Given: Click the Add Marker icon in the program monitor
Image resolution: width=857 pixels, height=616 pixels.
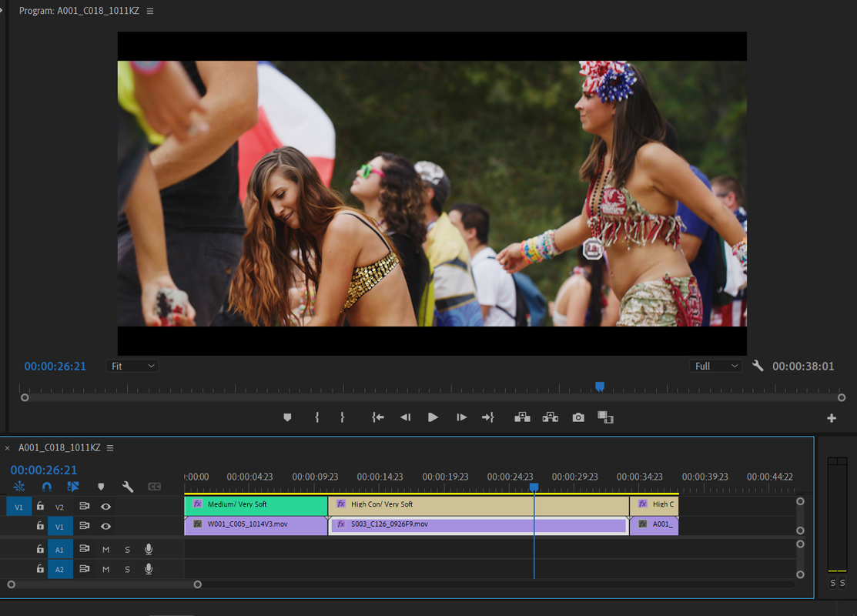Looking at the screenshot, I should point(287,417).
